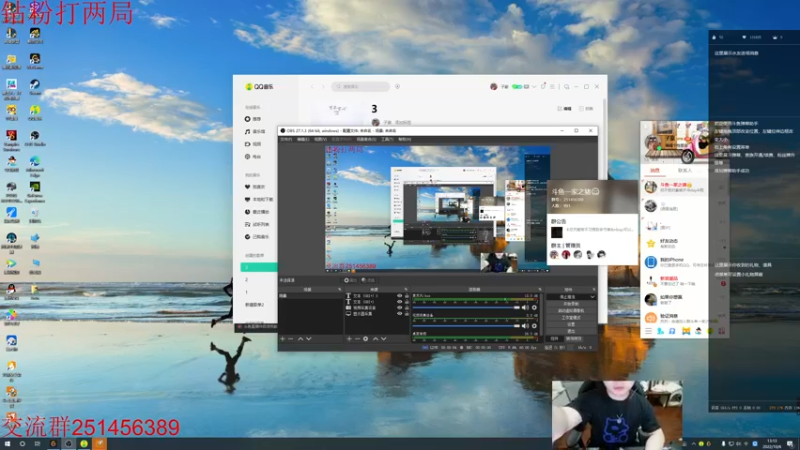
Task: Open QQ main menu icon at bottom of QQ panel
Action: [x=648, y=331]
